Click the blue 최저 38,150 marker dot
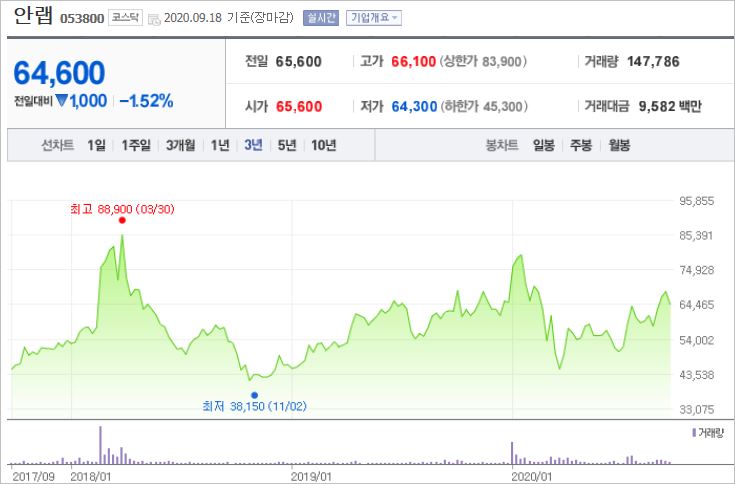The width and height of the screenshot is (735, 484). point(255,395)
